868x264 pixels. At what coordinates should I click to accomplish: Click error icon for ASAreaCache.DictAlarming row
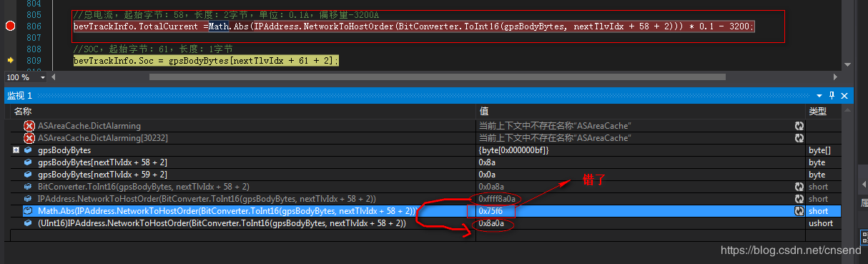click(29, 126)
